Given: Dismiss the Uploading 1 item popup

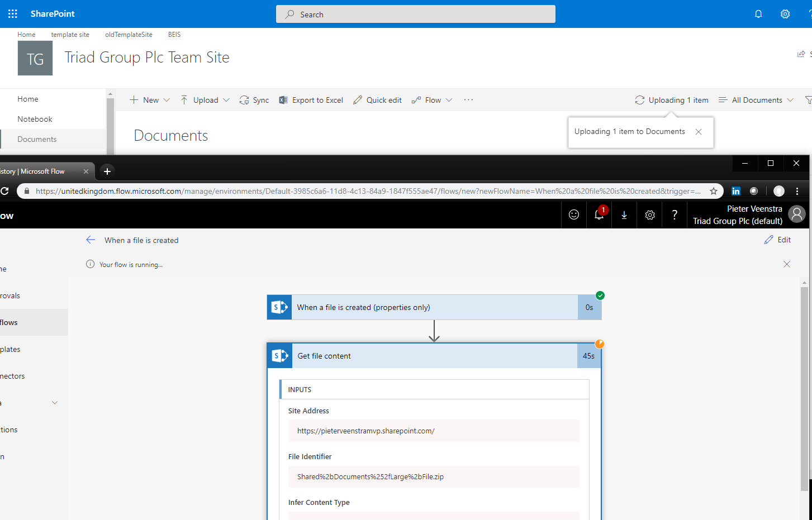Looking at the screenshot, I should coord(699,132).
